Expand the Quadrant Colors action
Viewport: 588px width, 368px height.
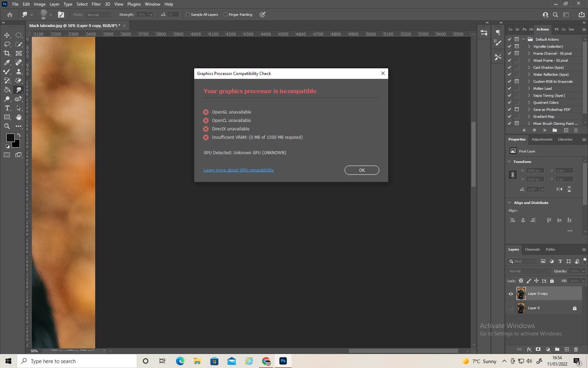click(529, 102)
